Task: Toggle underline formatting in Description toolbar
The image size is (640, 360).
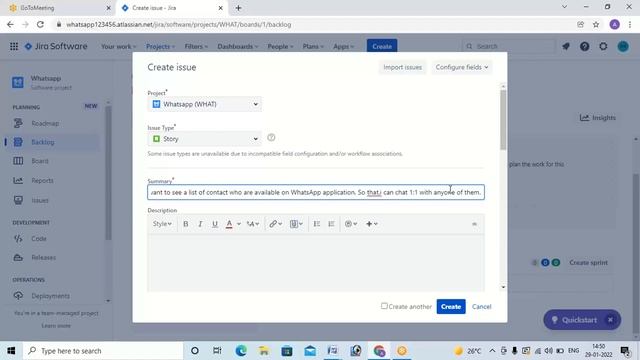Action: (215, 224)
